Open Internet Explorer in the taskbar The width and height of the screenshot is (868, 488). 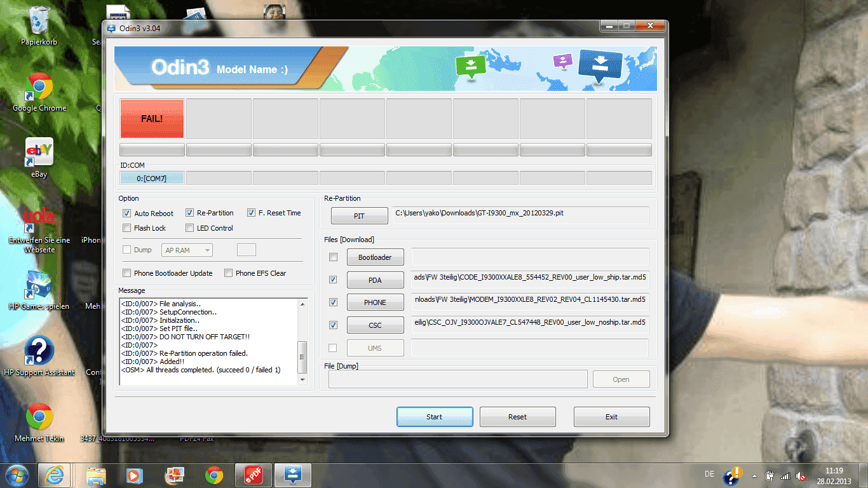(54, 475)
